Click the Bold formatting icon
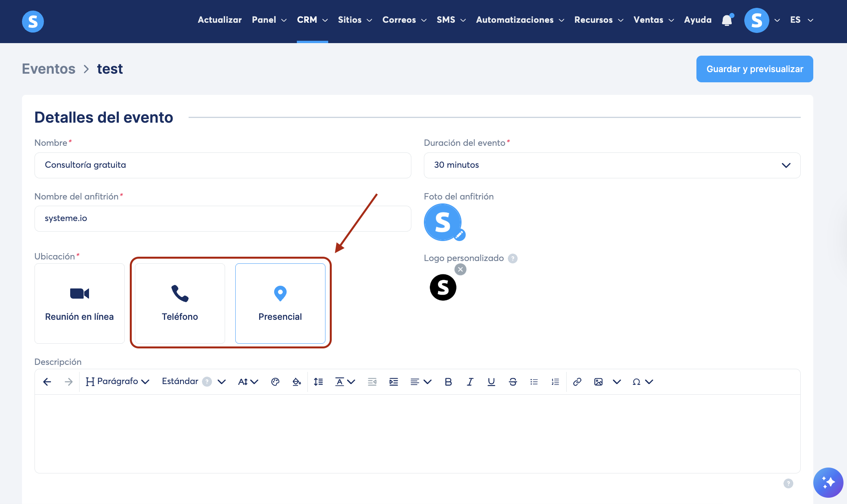 [448, 382]
